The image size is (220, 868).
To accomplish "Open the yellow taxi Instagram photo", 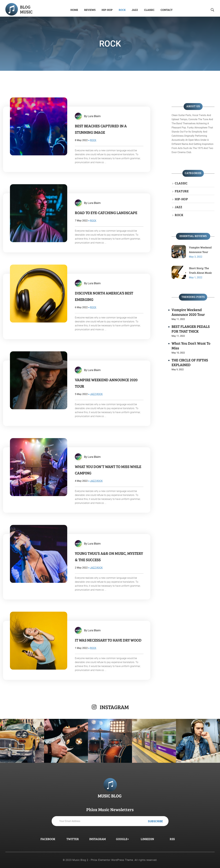I will coord(22,741).
